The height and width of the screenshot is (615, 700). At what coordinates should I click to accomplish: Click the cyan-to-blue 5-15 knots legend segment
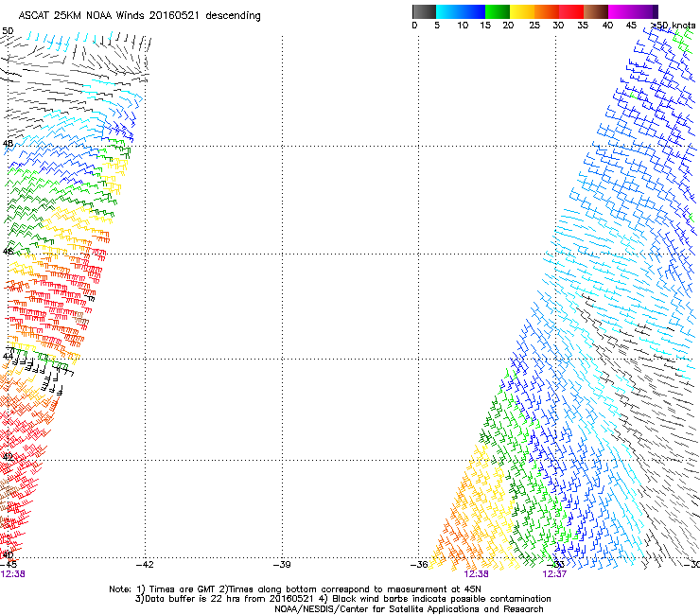[461, 11]
